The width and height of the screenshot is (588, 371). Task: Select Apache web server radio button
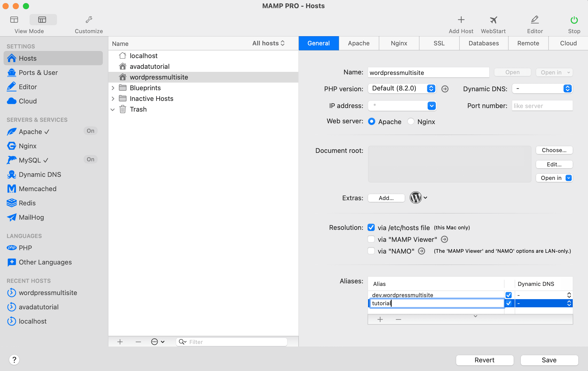(372, 122)
